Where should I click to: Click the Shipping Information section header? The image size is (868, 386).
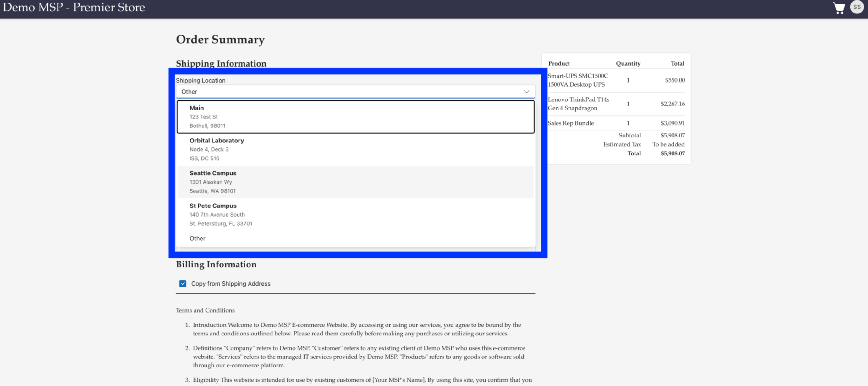click(221, 63)
